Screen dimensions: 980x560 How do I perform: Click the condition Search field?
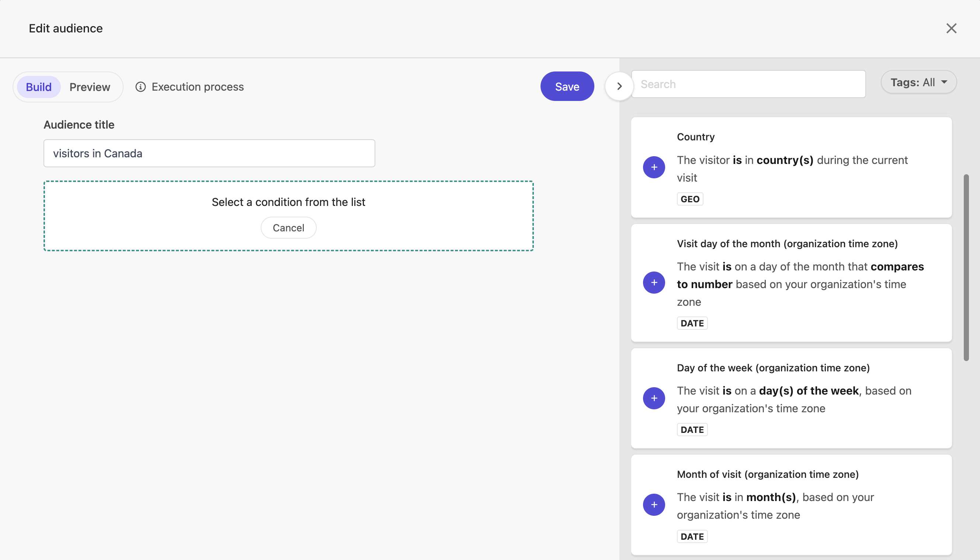coord(748,84)
